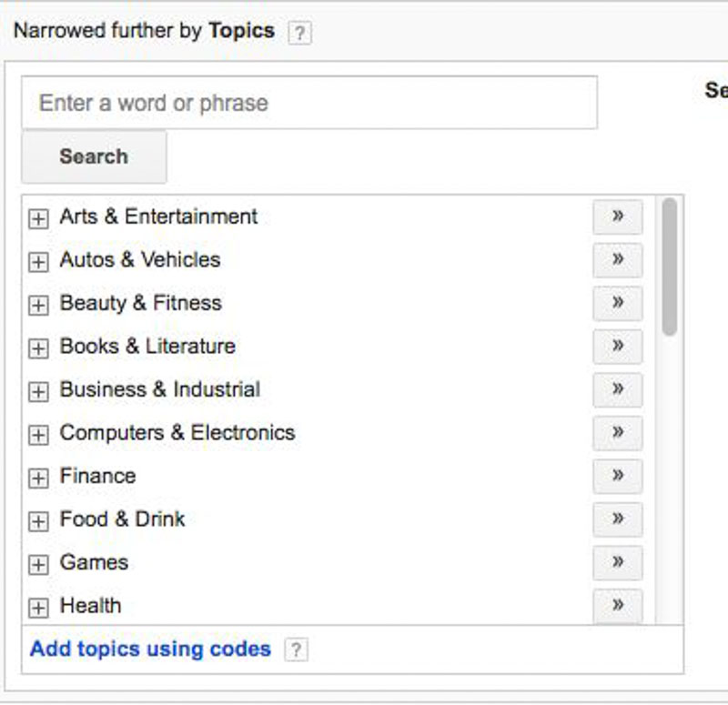Click the Search button

tap(94, 156)
